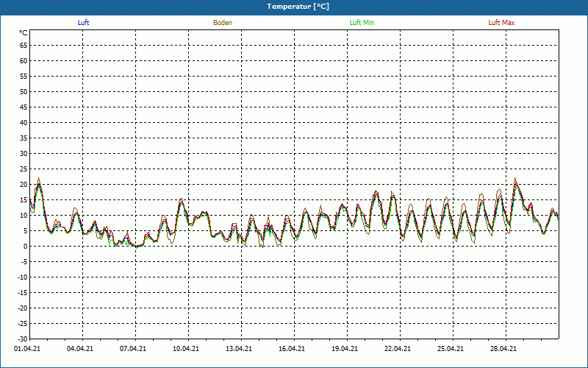588x368 pixels.
Task: Click the 13.04.21 date label
Action: (x=238, y=349)
